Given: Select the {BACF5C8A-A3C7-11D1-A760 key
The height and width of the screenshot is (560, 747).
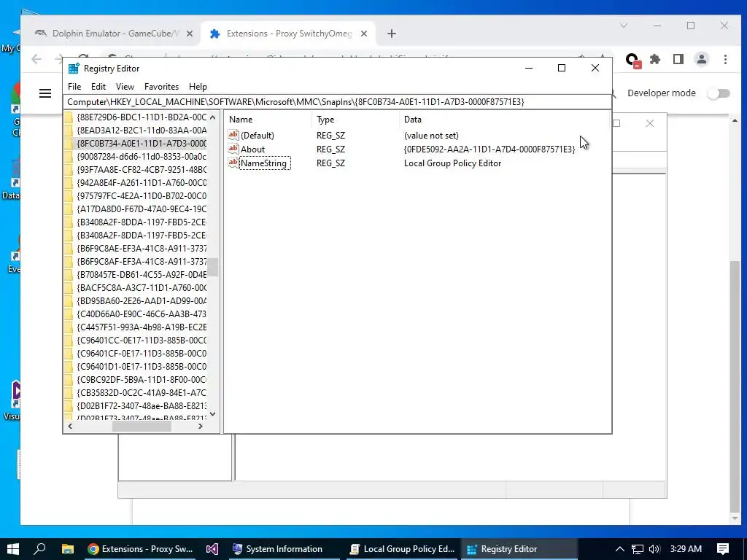Looking at the screenshot, I should point(142,287).
